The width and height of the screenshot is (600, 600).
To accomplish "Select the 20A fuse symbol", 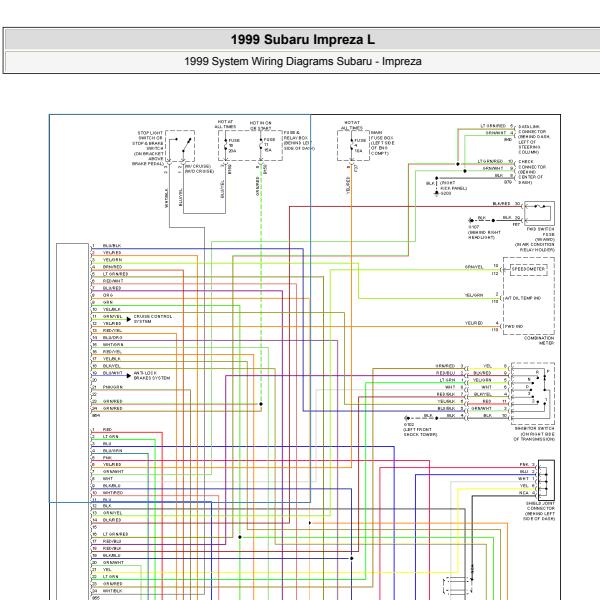I will click(226, 146).
